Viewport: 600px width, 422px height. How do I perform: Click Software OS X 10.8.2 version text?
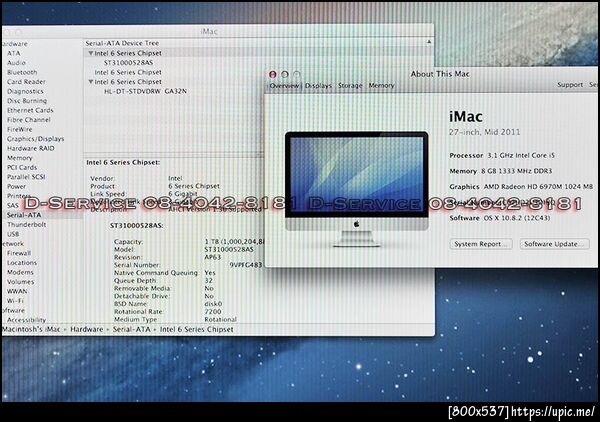[500, 218]
